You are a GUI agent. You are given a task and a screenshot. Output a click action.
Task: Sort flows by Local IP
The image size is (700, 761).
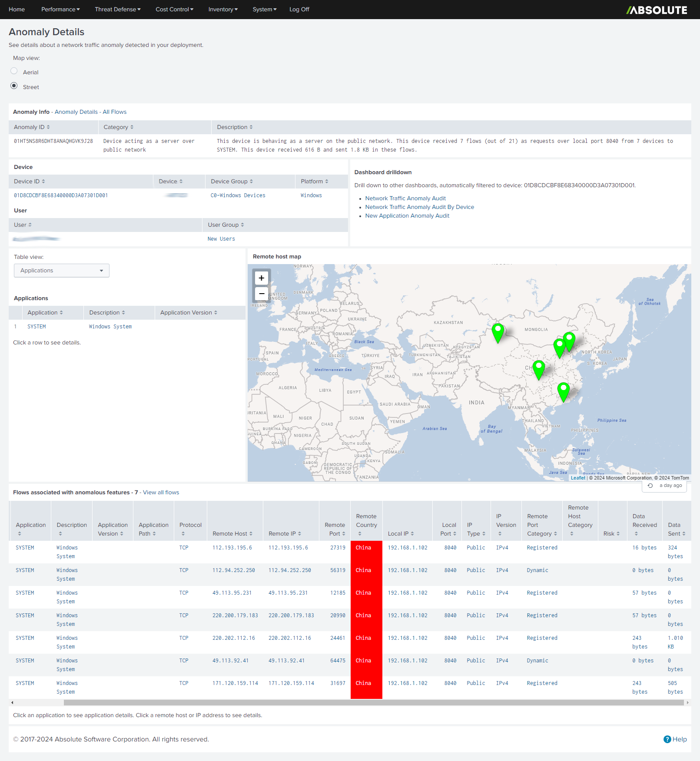(x=401, y=534)
